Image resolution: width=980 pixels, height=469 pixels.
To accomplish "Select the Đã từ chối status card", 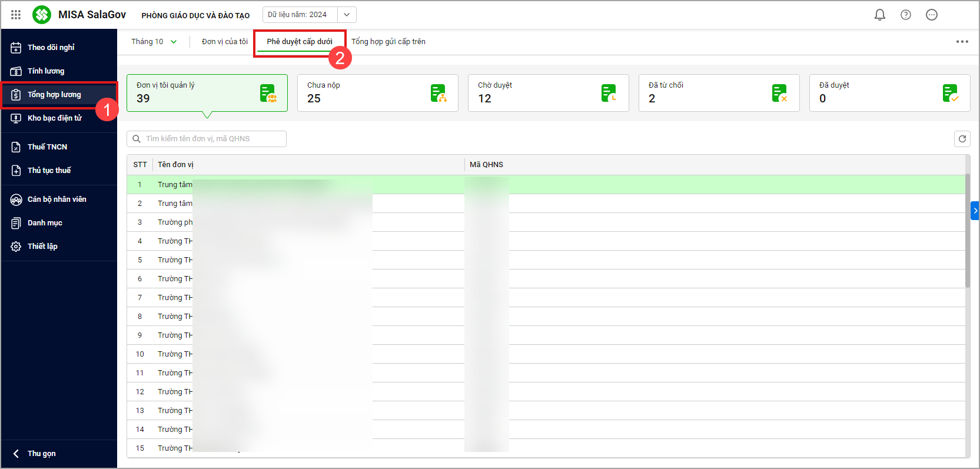I will pyautogui.click(x=719, y=93).
